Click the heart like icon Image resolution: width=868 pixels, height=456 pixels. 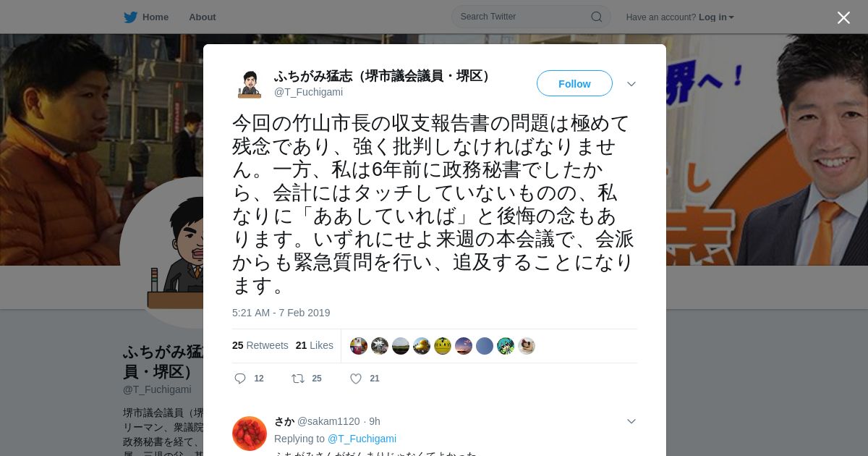355,379
